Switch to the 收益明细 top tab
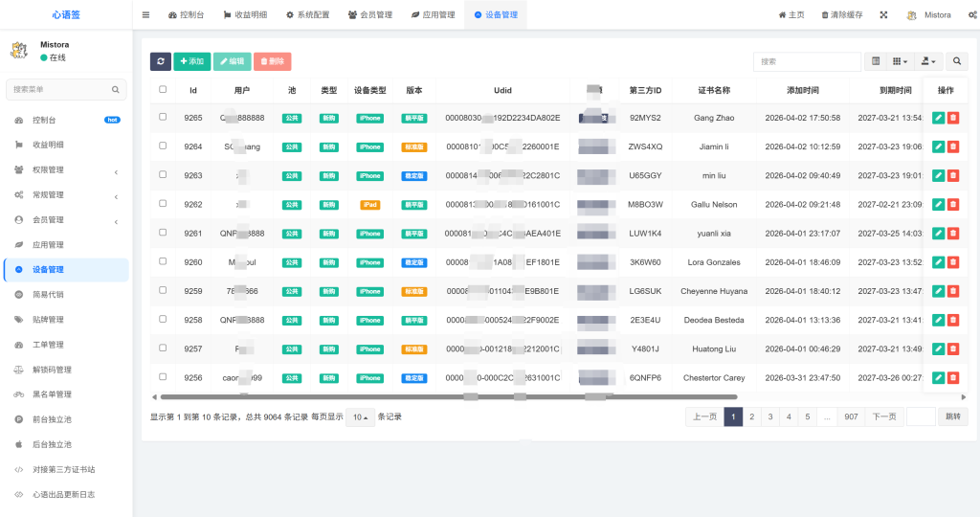This screenshot has width=980, height=517. 246,15
